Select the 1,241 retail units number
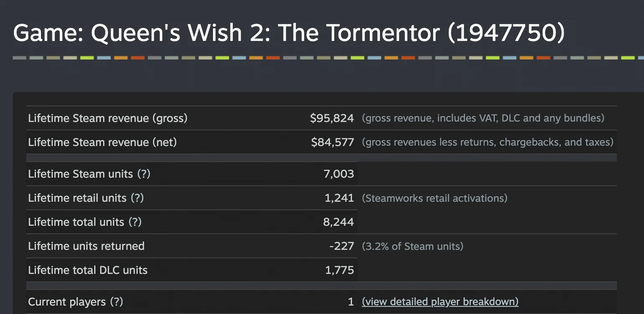Screen dimensions: 644x314 tap(339, 198)
